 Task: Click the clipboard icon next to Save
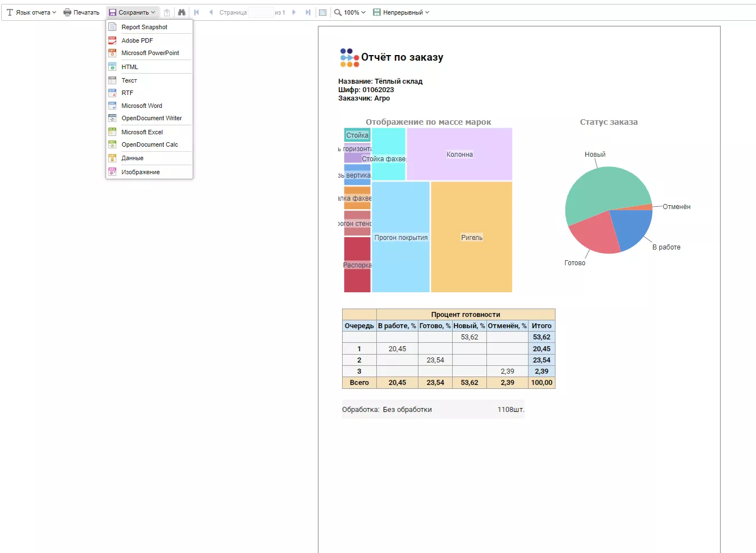167,12
